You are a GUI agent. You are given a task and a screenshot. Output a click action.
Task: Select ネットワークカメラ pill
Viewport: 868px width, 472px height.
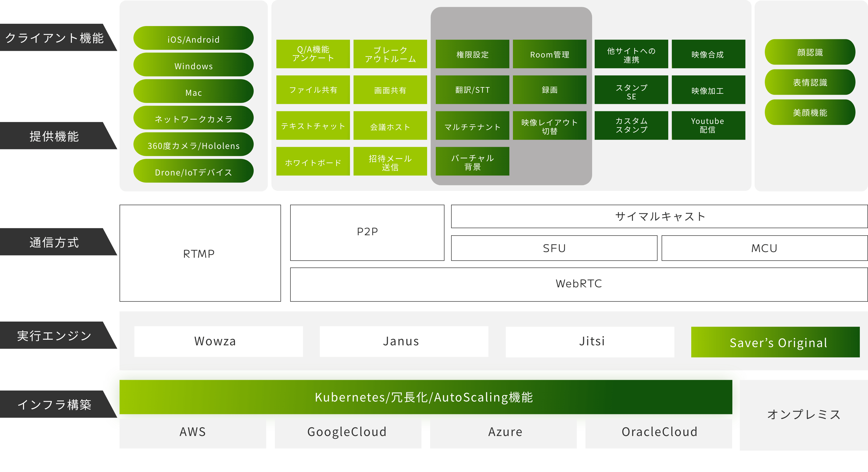click(193, 118)
